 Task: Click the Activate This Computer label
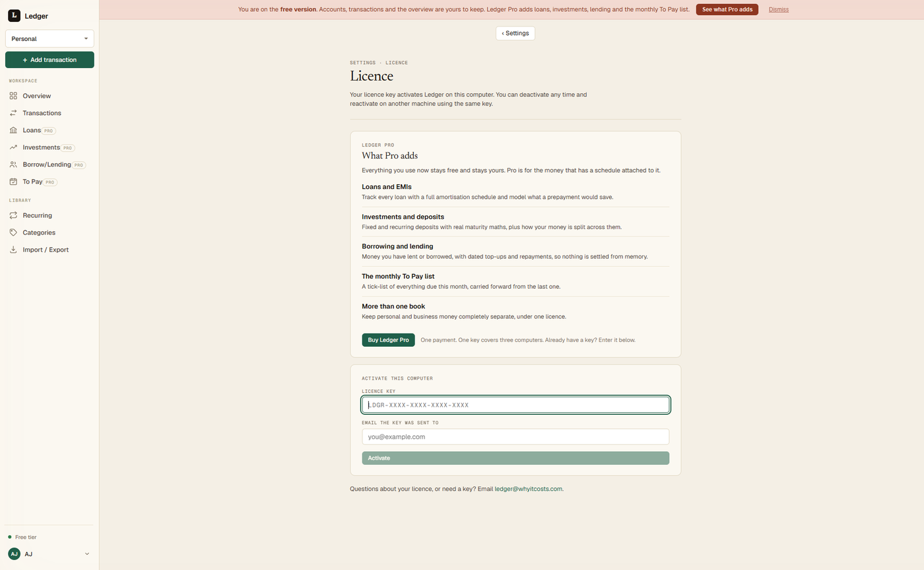pos(397,378)
